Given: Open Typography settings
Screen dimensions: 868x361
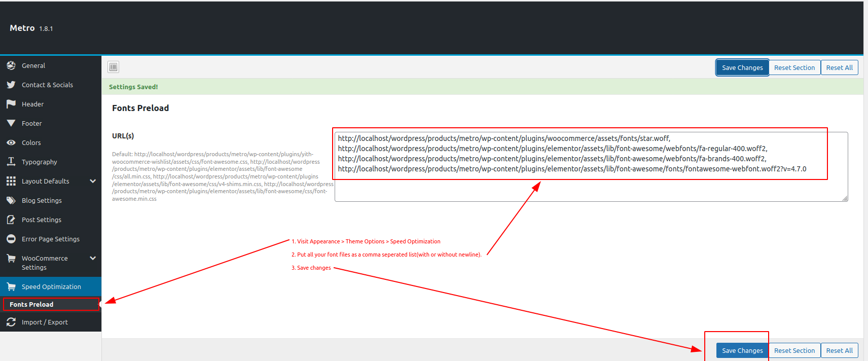Looking at the screenshot, I should (x=51, y=162).
